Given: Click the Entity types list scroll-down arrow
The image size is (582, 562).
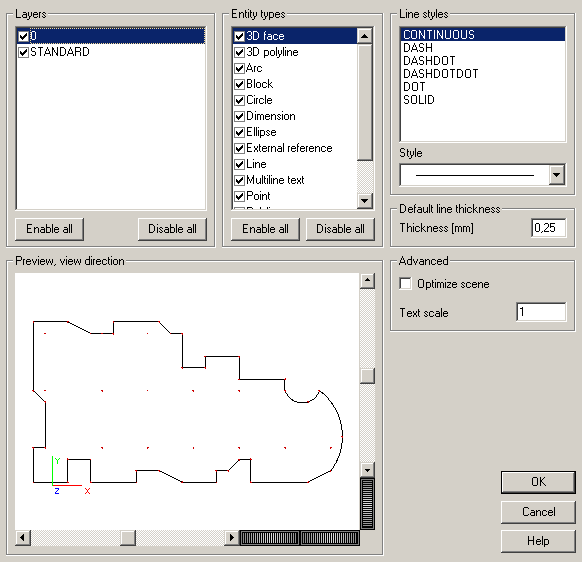Looking at the screenshot, I should (364, 201).
